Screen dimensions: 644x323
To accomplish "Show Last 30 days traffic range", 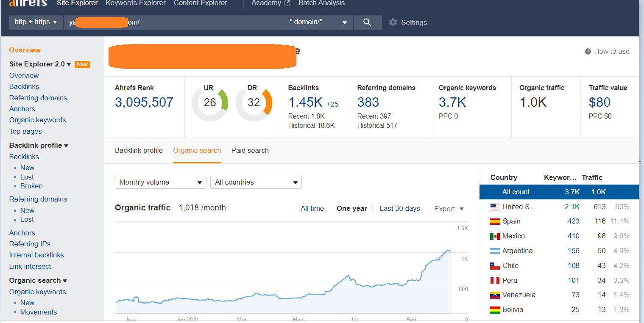I will coord(400,208).
